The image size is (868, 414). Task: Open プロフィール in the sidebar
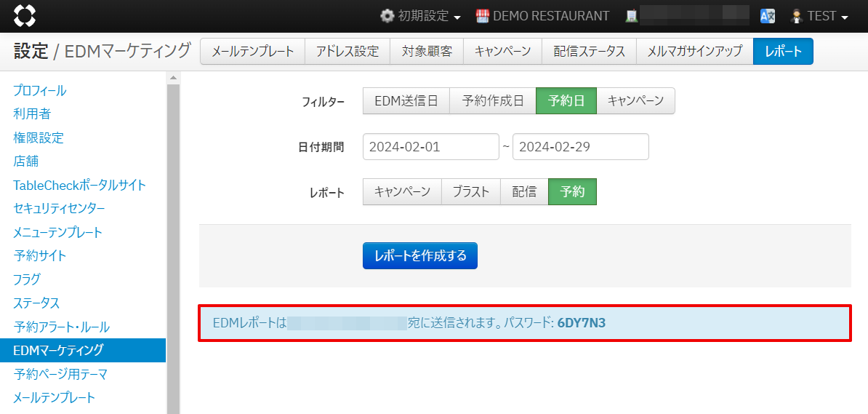click(x=40, y=91)
